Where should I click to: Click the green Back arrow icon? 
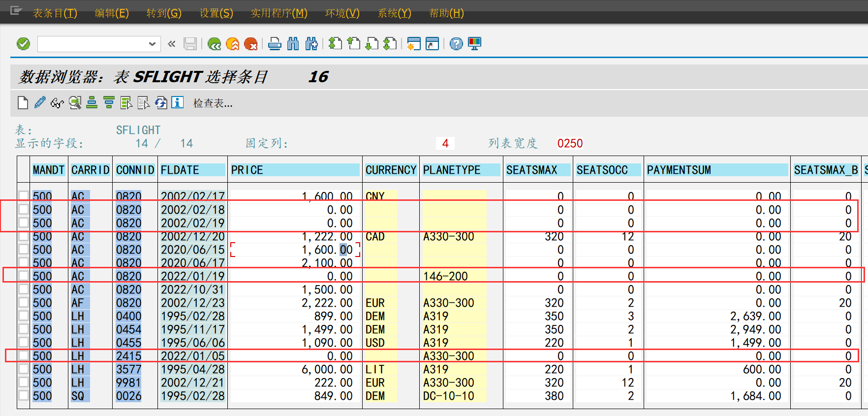214,44
